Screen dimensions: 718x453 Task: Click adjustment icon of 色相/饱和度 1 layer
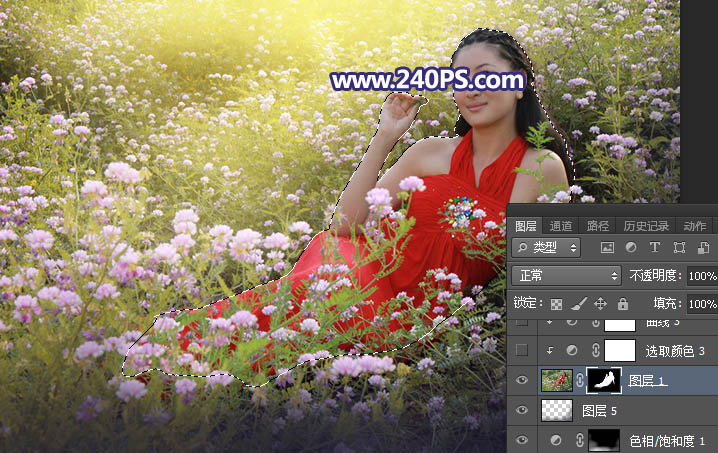(556, 440)
